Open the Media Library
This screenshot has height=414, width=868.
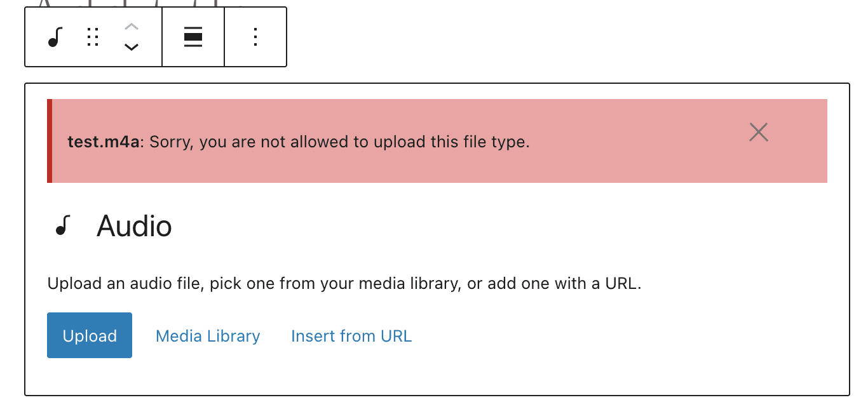pyautogui.click(x=208, y=336)
